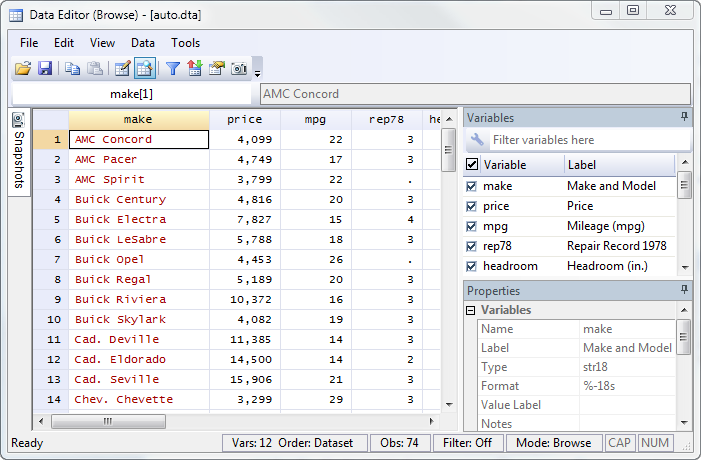Click the Snapshots camera toolbar icon
701x460 pixels.
pos(239,69)
